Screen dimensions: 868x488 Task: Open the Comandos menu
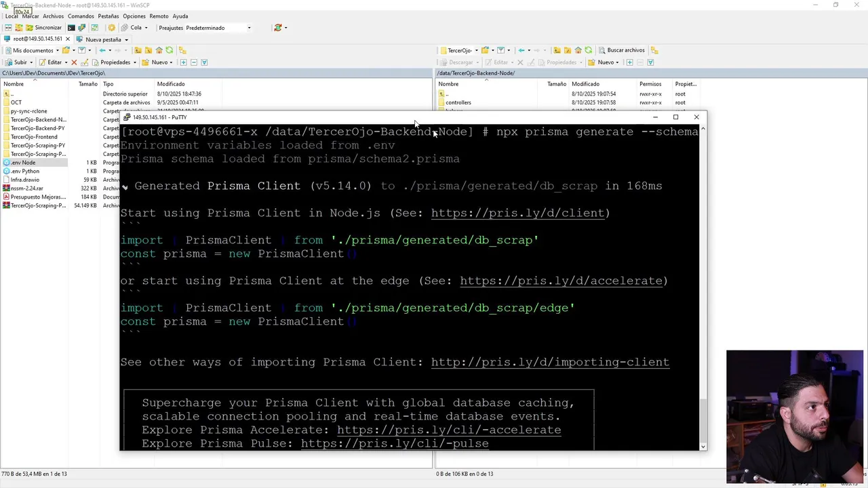click(81, 16)
